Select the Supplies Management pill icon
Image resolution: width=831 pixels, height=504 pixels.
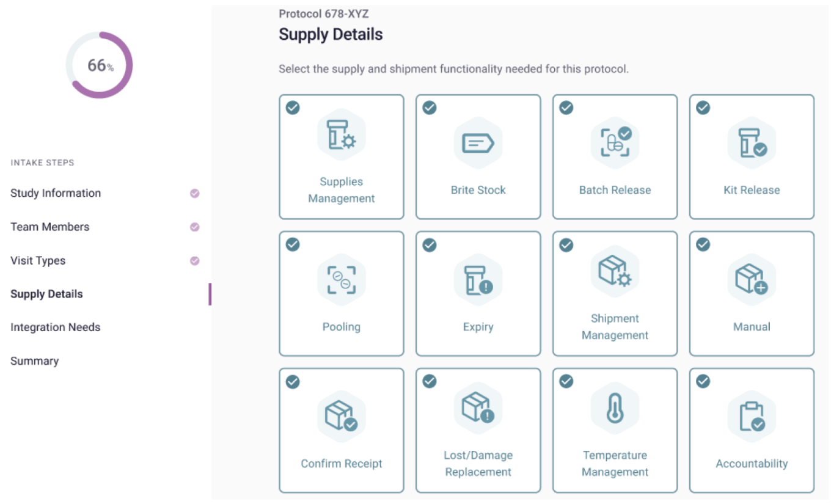pyautogui.click(x=341, y=136)
